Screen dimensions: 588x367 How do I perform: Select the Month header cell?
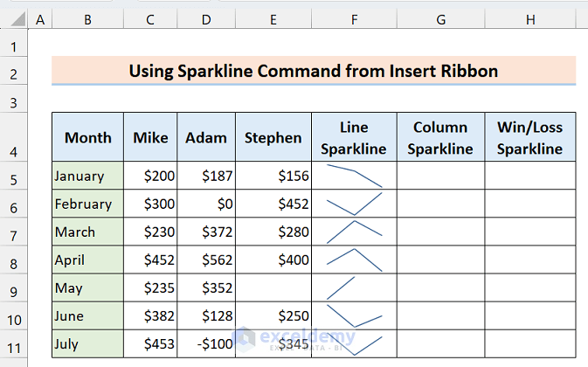87,137
